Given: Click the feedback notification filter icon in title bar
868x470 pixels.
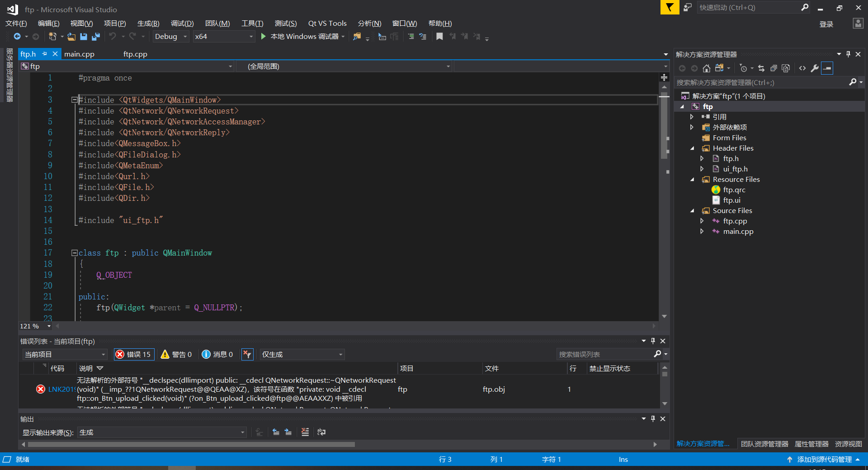Looking at the screenshot, I should coord(670,7).
